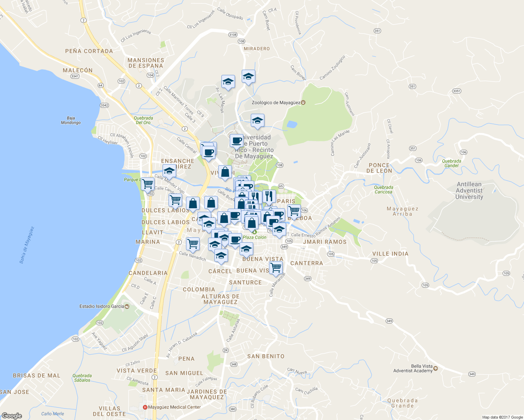Click the hospital icon at Mayagüez Medical Center
524x420 pixels.
pyautogui.click(x=145, y=407)
